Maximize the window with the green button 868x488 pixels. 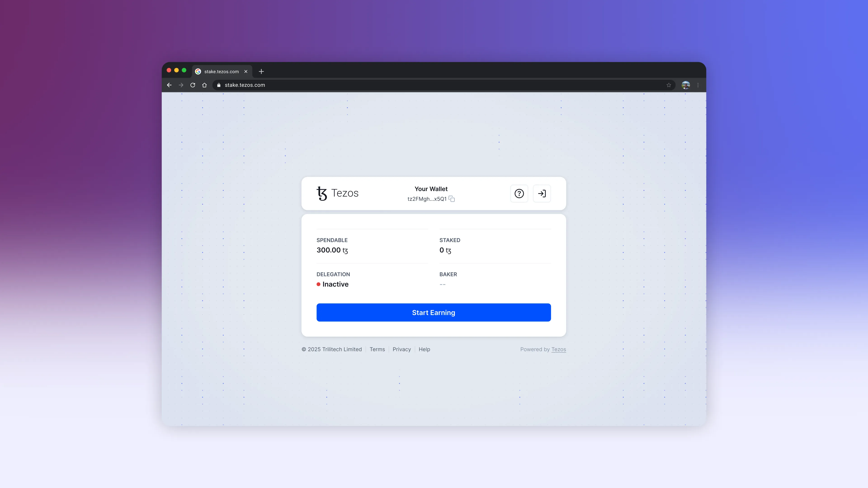(x=184, y=70)
